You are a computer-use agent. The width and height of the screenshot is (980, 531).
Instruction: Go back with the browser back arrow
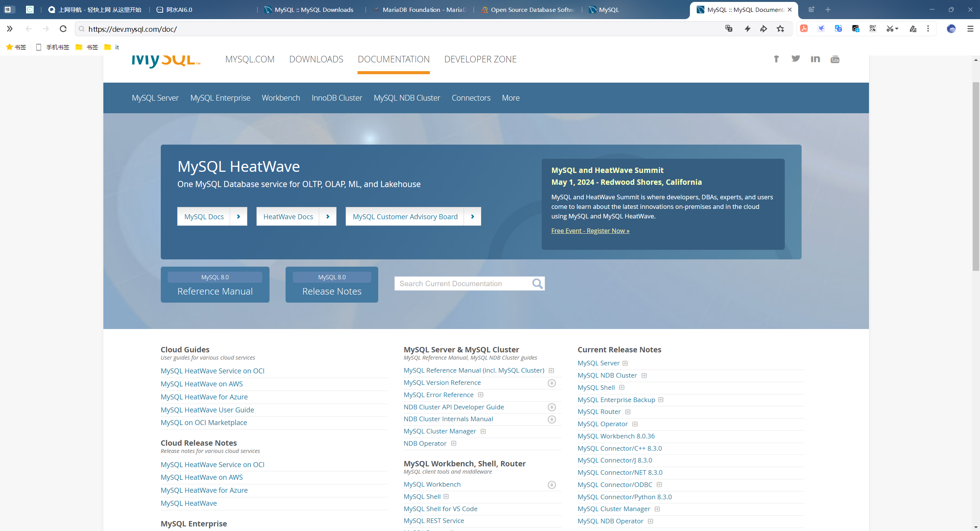[x=29, y=29]
